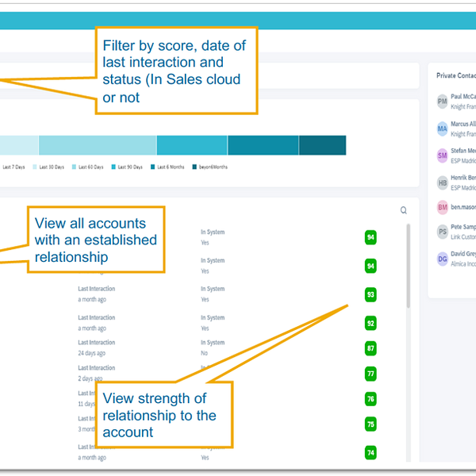This screenshot has height=476, width=476.
Task: Click the Private Contacts panel heading
Action: click(x=455, y=75)
